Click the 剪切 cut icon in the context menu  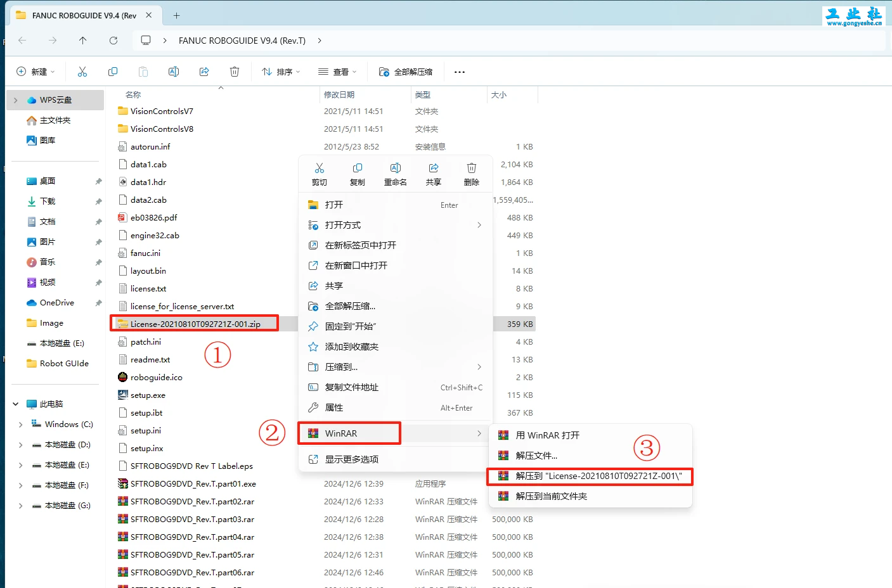(x=320, y=168)
